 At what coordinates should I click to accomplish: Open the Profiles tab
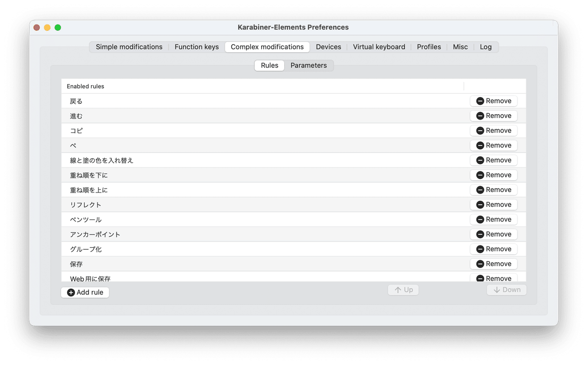(429, 47)
